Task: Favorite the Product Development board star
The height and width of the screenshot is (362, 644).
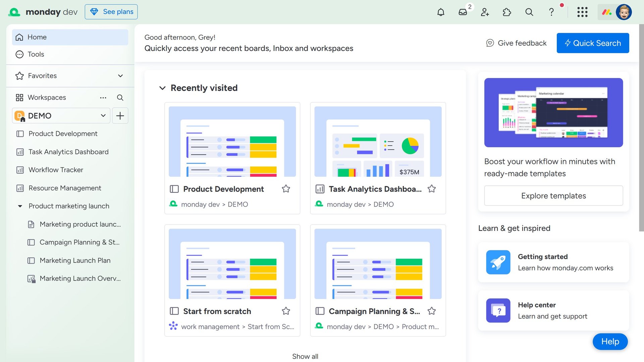Action: [286, 189]
